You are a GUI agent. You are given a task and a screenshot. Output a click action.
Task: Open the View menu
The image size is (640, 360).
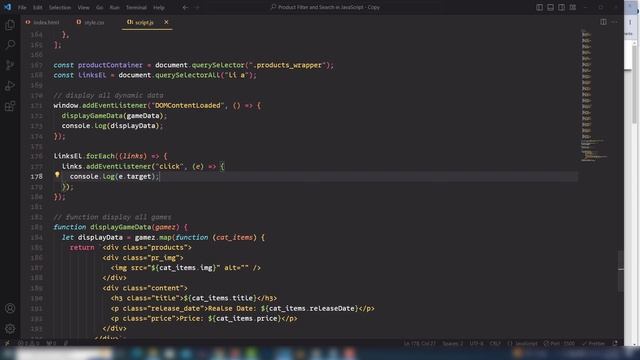point(83,7)
